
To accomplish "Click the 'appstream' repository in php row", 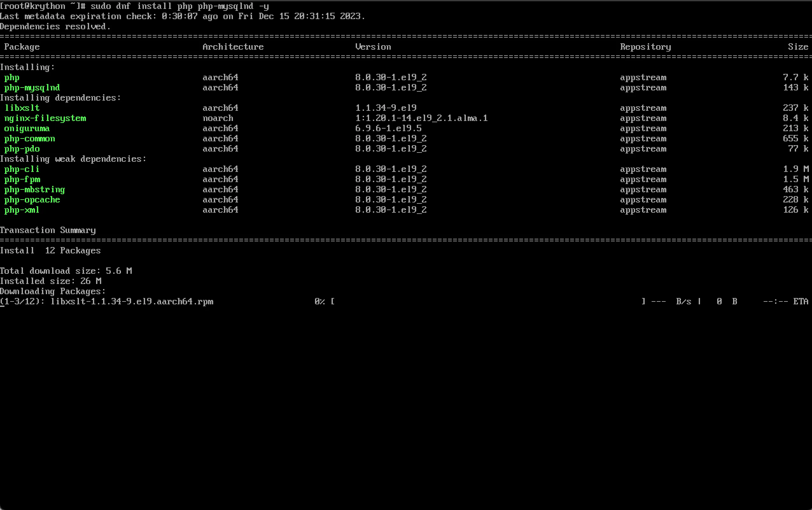I will (x=643, y=78).
